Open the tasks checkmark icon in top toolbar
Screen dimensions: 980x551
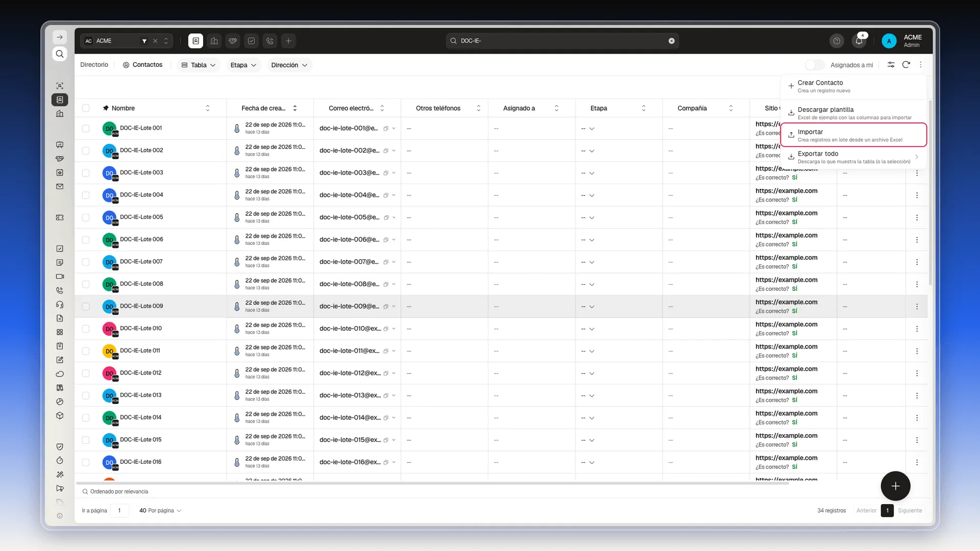(x=251, y=41)
